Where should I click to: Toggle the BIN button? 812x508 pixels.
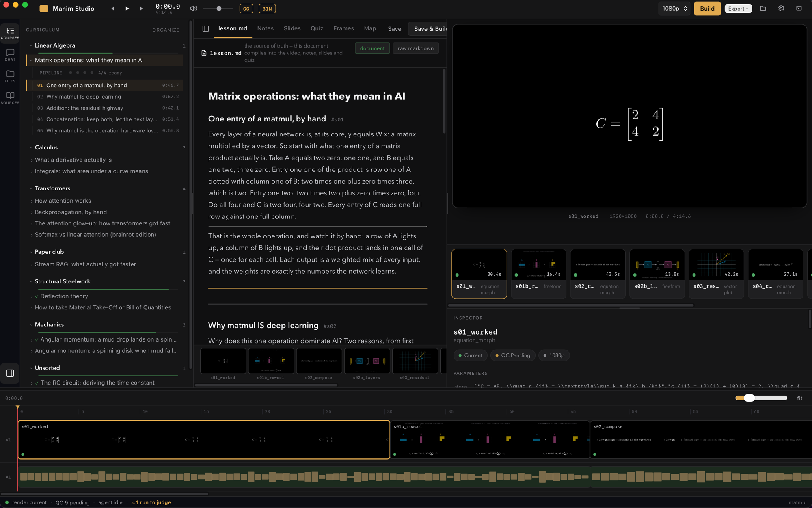(x=267, y=9)
